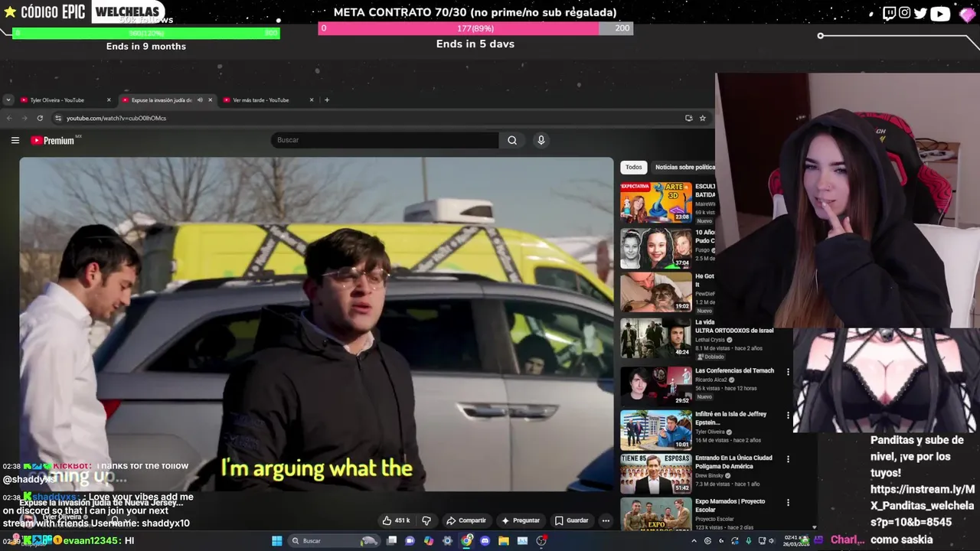Click the pink META CONTRATO progress bar
This screenshot has width=980, height=551.
[x=475, y=28]
